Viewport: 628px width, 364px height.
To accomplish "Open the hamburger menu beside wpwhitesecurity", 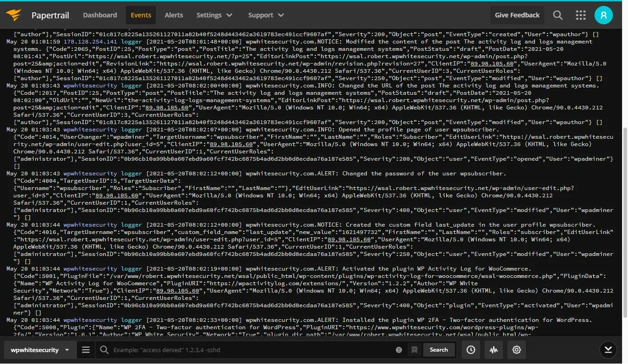I will (86, 350).
